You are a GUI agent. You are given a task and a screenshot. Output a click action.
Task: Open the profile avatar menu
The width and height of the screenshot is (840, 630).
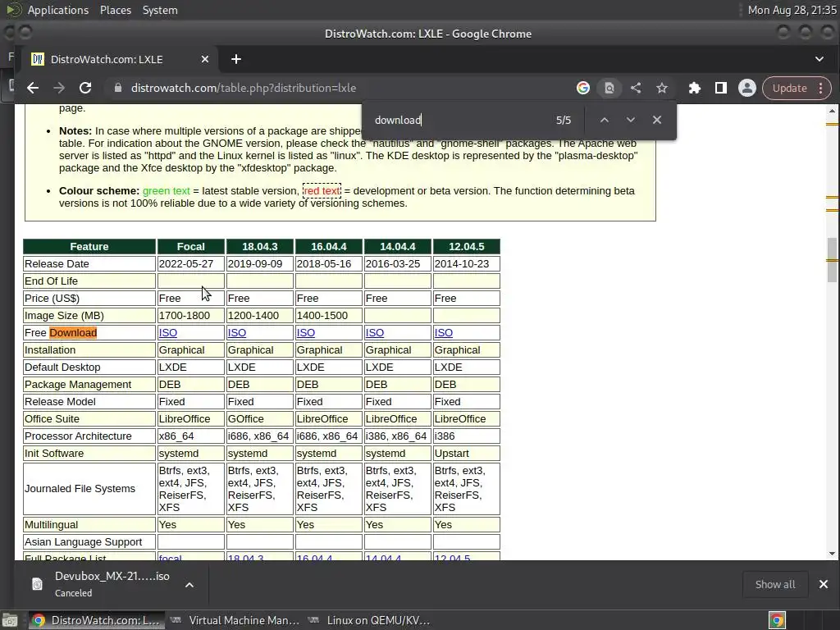746,88
